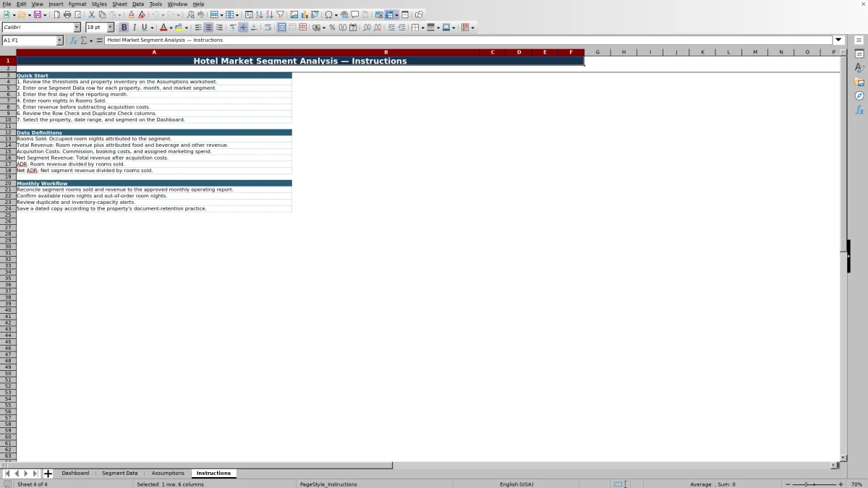
Task: Toggle Align Bottom vertical alignment
Action: [254, 27]
